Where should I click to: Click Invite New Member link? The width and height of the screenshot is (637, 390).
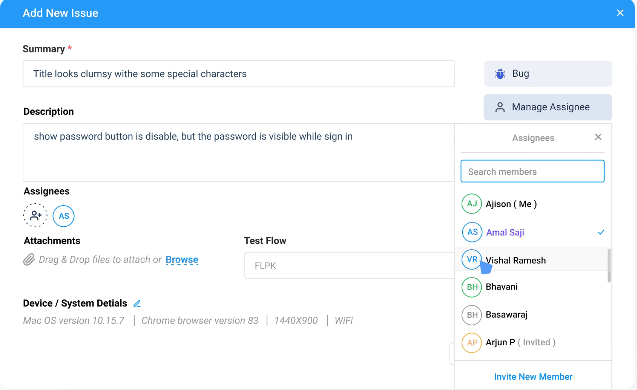(533, 377)
